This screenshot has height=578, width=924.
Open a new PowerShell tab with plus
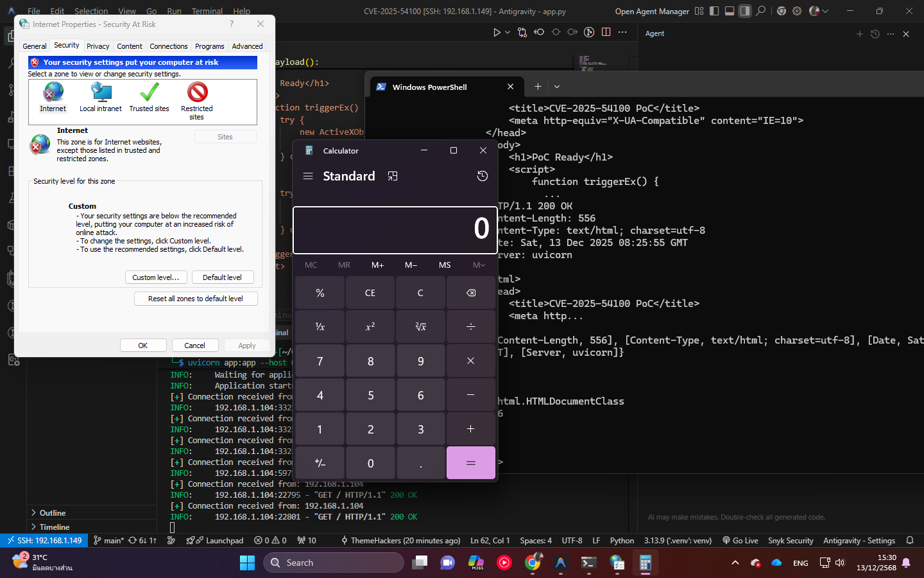pyautogui.click(x=538, y=87)
